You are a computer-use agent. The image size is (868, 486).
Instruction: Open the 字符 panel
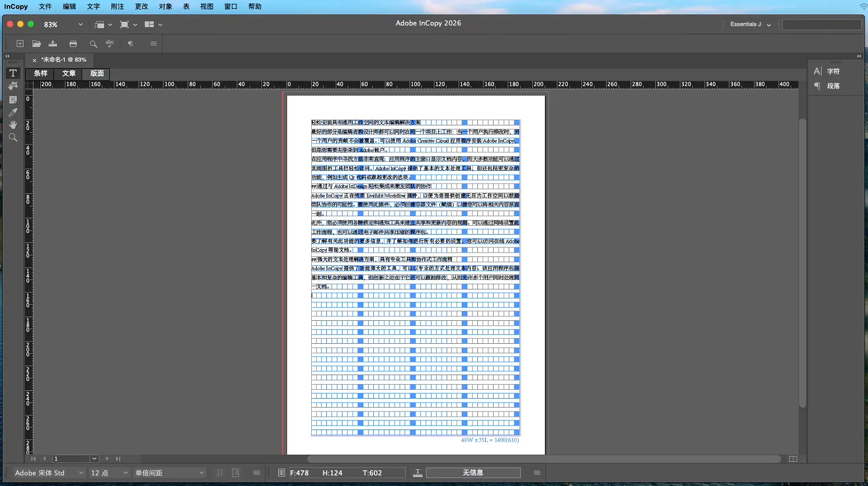[x=833, y=72]
